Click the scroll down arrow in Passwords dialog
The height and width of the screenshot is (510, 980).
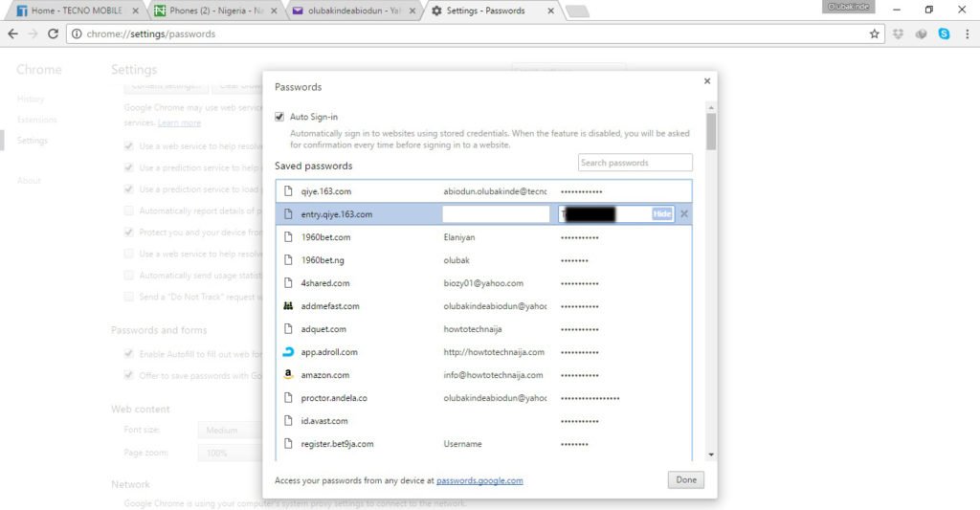tap(711, 455)
